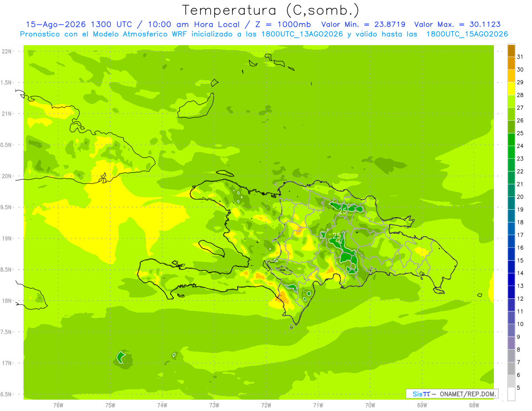This screenshot has width=532, height=411.
Task: Click the 69W longitude label
Action: pos(422,405)
